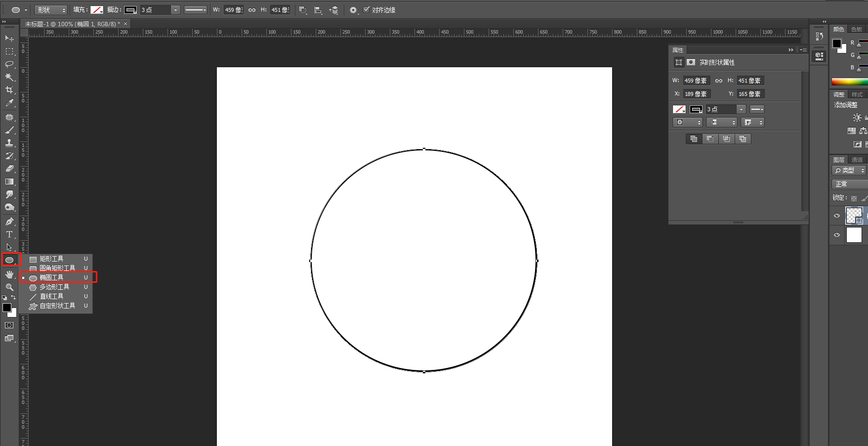Screen dimensions: 868x446
Task: Open path alignment options
Action: (318, 10)
